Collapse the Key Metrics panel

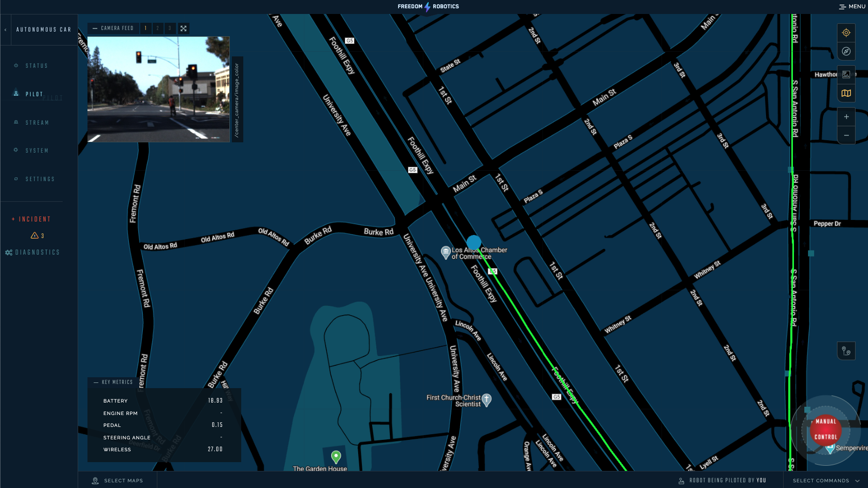(x=96, y=382)
